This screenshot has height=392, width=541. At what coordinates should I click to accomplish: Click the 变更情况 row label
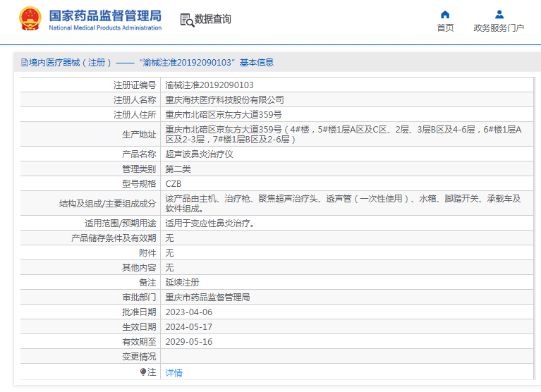139,357
